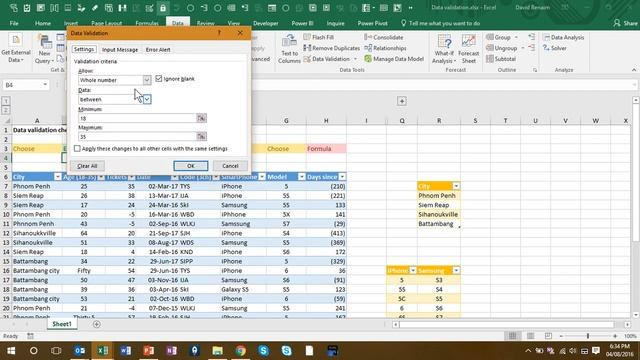Click the Ungroup outline button
Viewport: 640px width, 360px height.
pos(501,48)
